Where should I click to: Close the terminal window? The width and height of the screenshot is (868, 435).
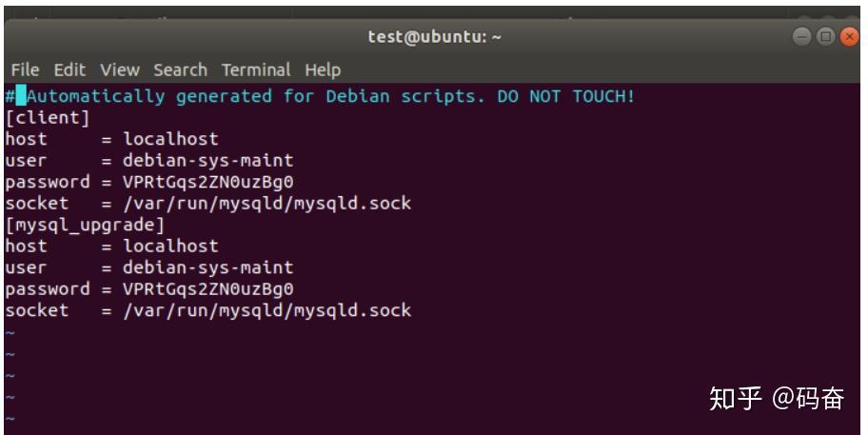(849, 36)
